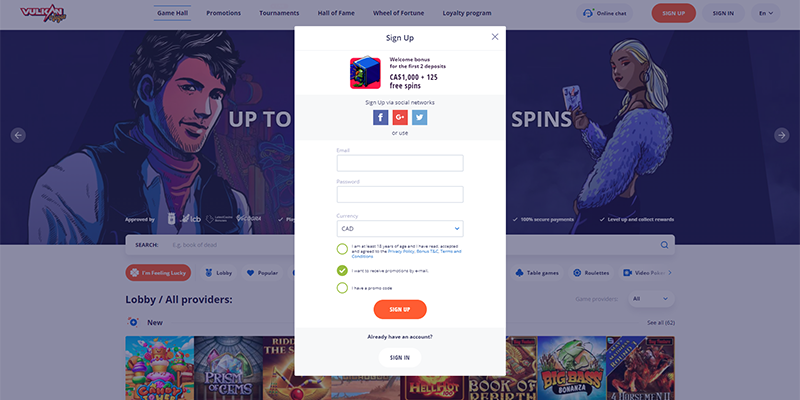
Task: Open the CAD currency dropdown
Action: click(x=400, y=229)
